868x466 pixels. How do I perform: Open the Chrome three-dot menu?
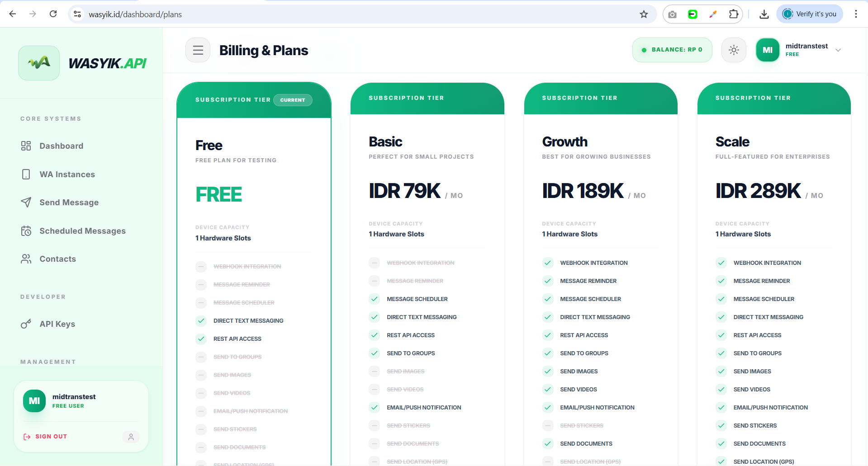pyautogui.click(x=856, y=14)
